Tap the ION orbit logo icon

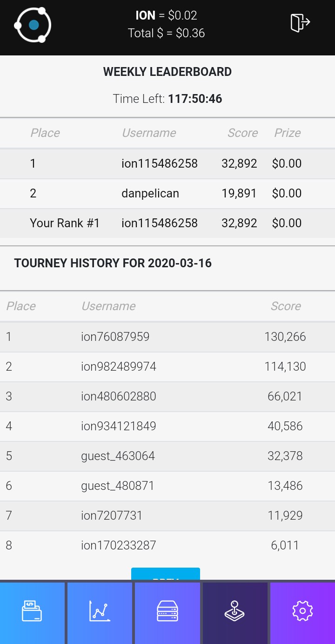coord(33,25)
